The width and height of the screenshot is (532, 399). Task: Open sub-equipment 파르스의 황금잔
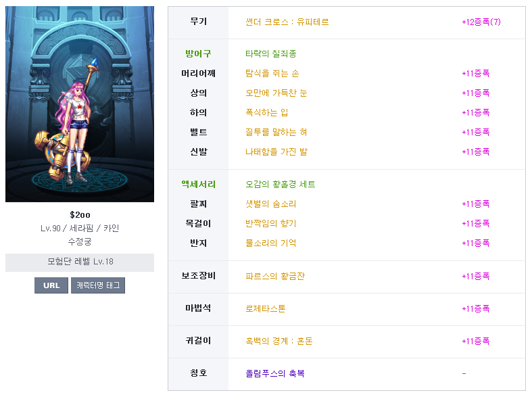275,276
